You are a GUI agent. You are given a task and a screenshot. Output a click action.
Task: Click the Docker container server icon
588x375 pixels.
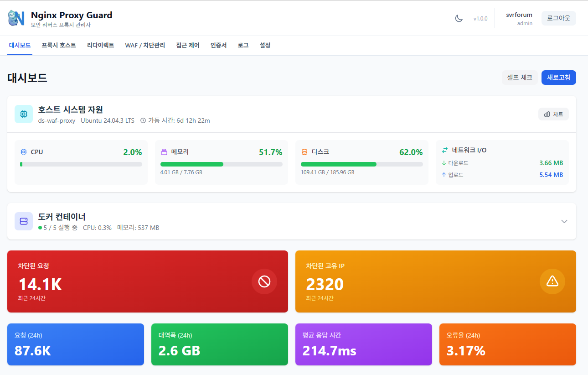click(24, 221)
